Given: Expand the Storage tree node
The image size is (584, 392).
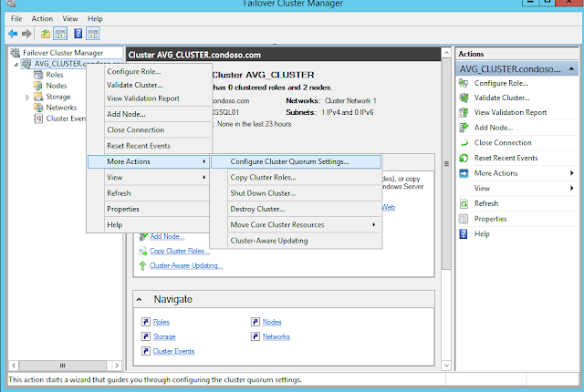Looking at the screenshot, I should [27, 97].
